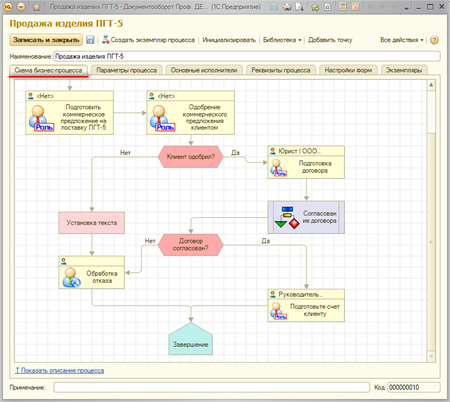Click Создать экземпляр процесса button
The image size is (450, 402).
(148, 40)
